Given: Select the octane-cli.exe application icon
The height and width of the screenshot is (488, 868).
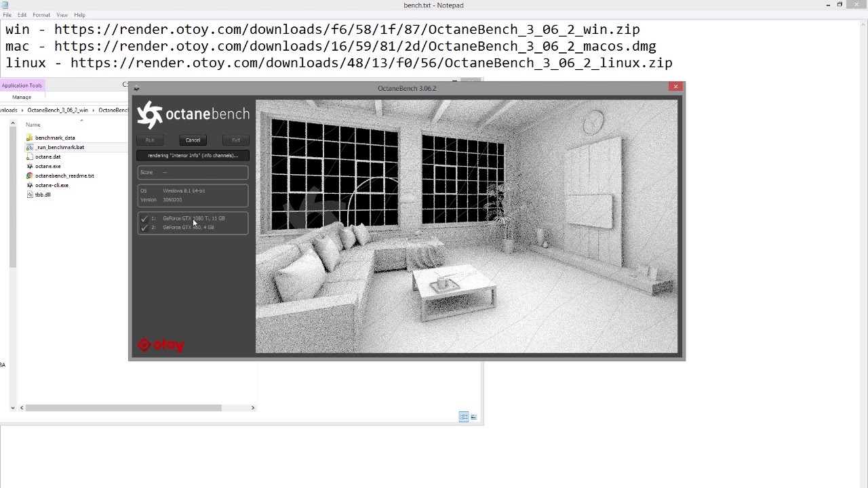Looking at the screenshot, I should (x=29, y=185).
